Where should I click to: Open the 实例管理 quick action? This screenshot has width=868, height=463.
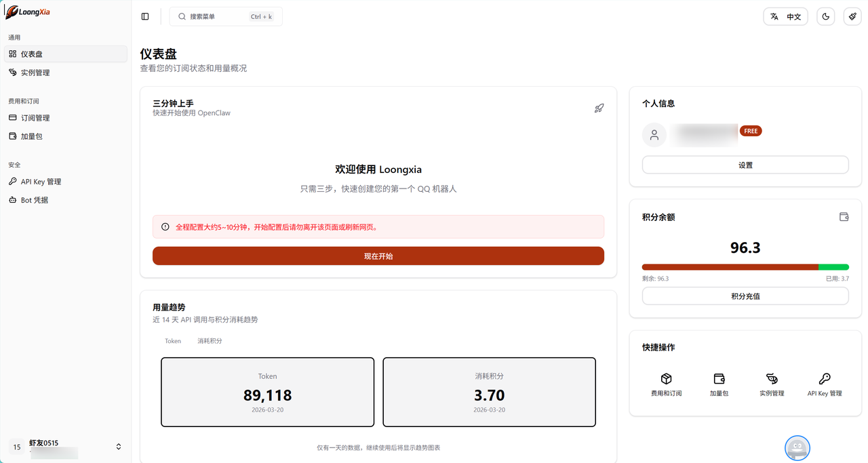coord(772,384)
